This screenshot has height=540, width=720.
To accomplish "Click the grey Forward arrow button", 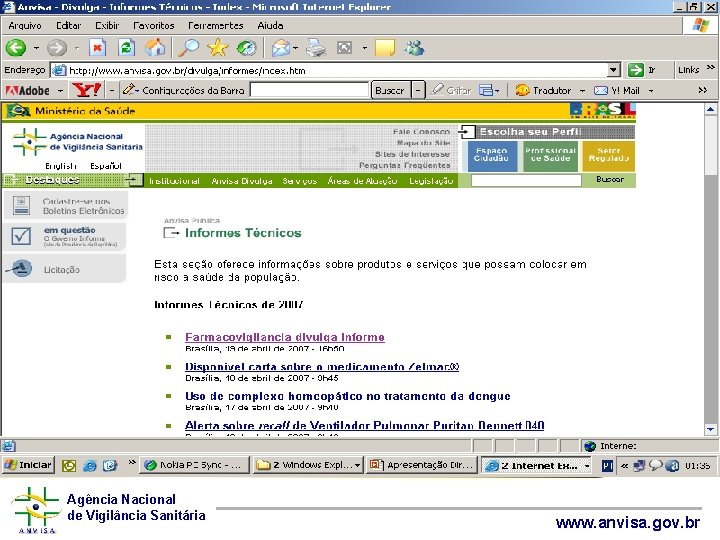I will click(x=57, y=47).
